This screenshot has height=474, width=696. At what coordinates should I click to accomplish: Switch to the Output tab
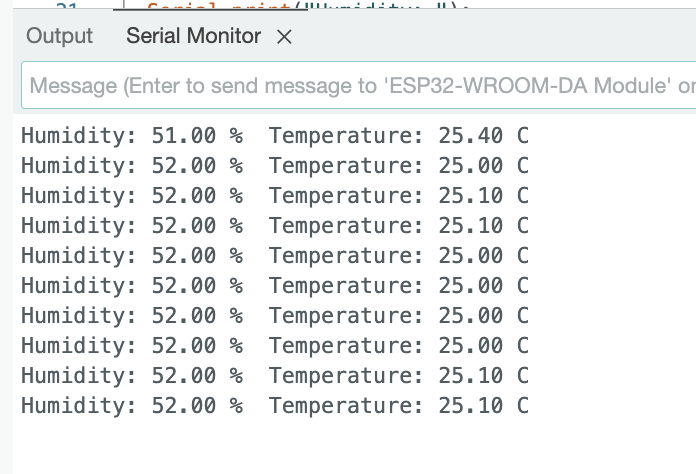click(x=59, y=36)
